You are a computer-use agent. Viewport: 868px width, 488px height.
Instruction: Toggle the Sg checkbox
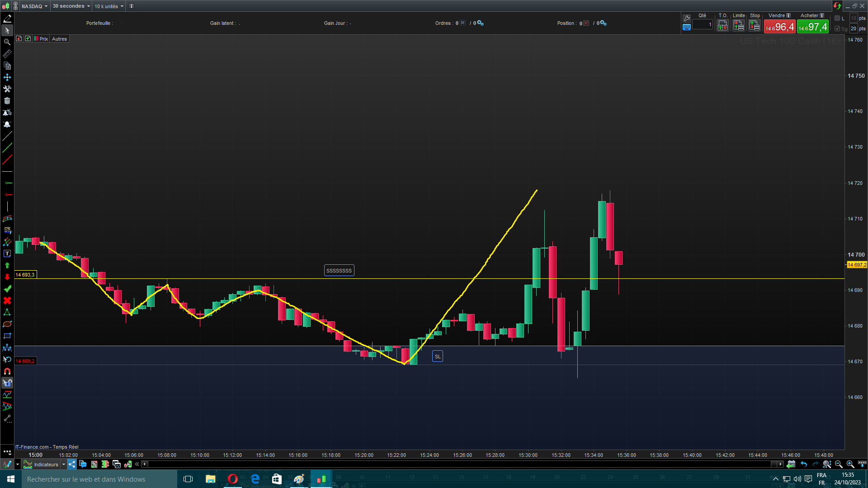[x=837, y=28]
